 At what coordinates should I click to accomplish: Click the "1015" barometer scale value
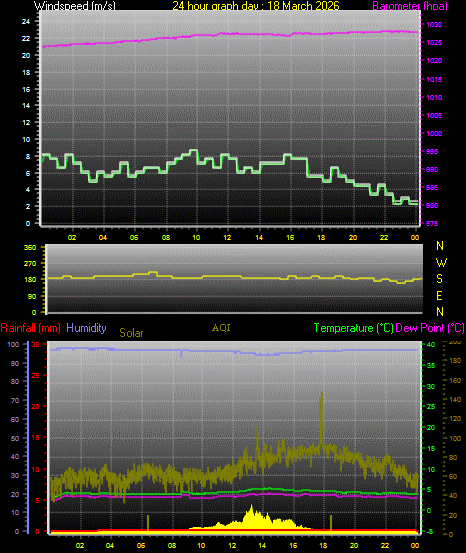(x=434, y=79)
